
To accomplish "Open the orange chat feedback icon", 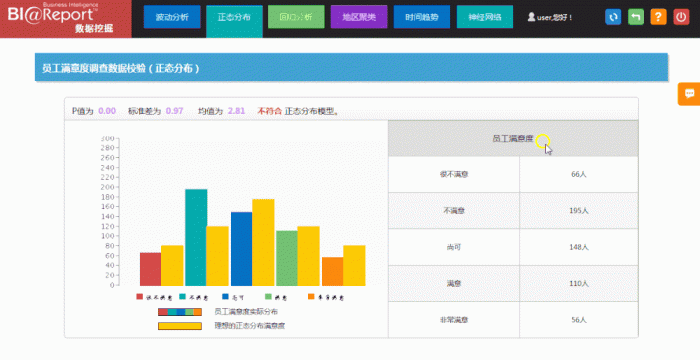I will click(x=689, y=94).
